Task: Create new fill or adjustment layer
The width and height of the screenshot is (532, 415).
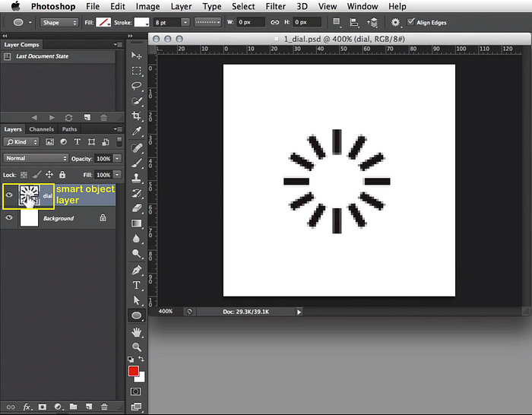Action: click(x=58, y=407)
